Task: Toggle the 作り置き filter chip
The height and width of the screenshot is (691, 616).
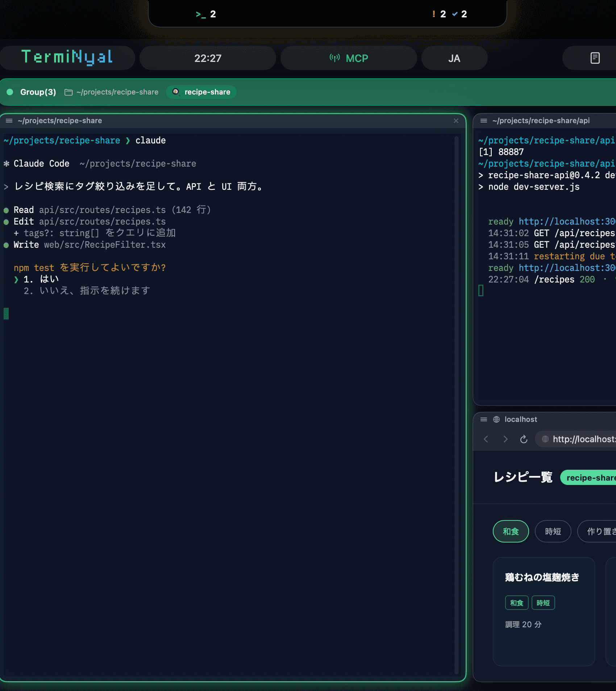Action: click(597, 531)
